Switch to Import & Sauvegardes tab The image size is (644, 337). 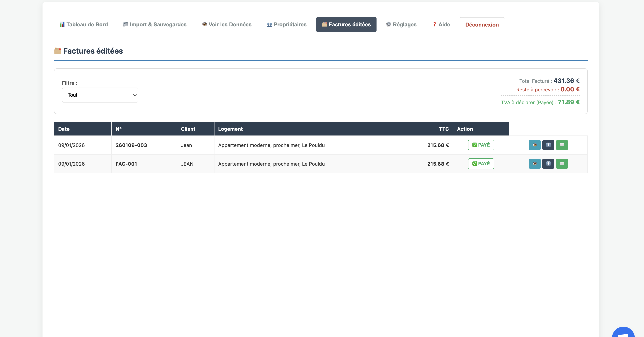[x=155, y=24]
